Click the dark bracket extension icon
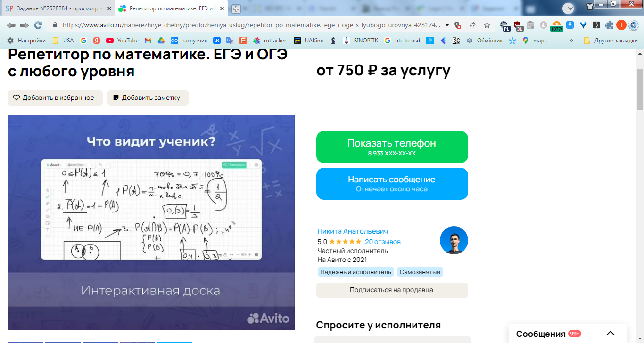The height and width of the screenshot is (343, 644). point(596,25)
